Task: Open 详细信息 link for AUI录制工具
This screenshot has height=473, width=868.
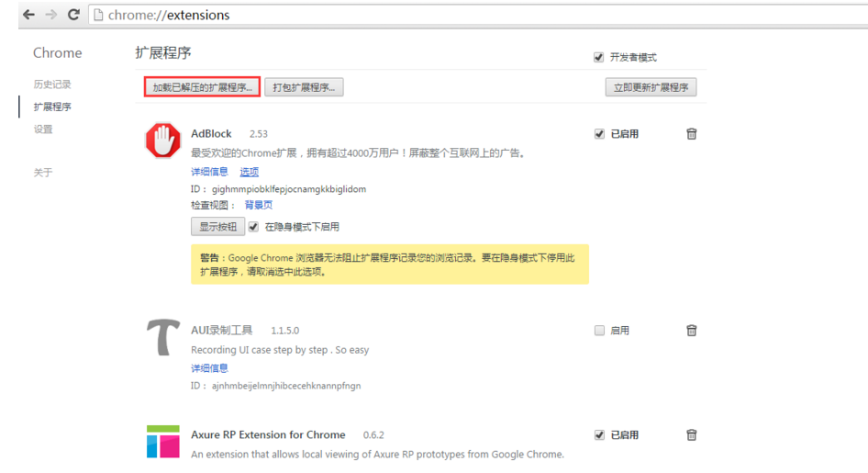Action: coord(209,368)
